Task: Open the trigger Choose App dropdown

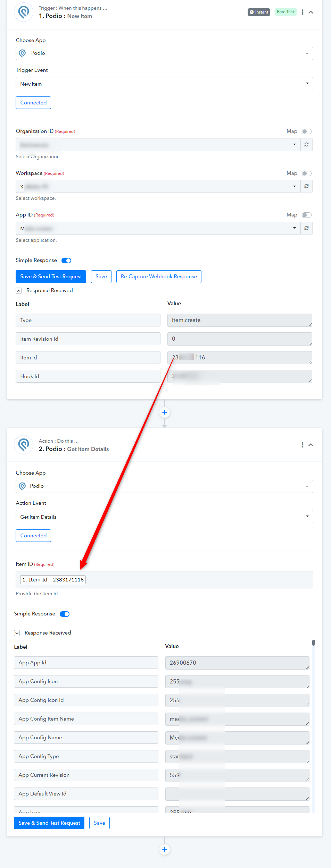Action: pos(164,53)
